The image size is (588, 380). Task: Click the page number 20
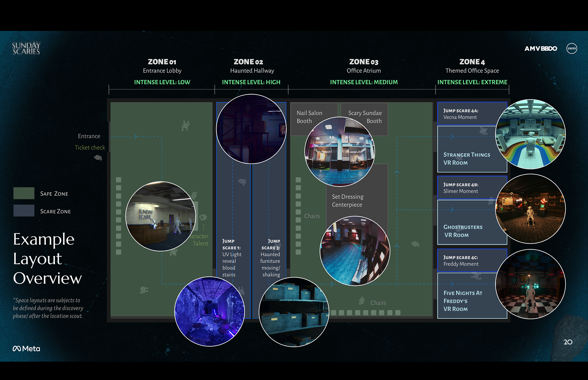pos(568,342)
